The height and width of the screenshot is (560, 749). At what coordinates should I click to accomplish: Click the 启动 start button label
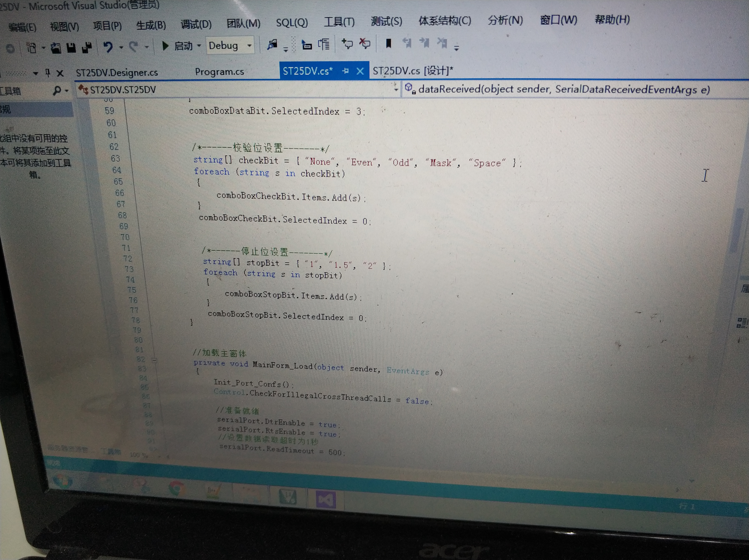pyautogui.click(x=183, y=46)
